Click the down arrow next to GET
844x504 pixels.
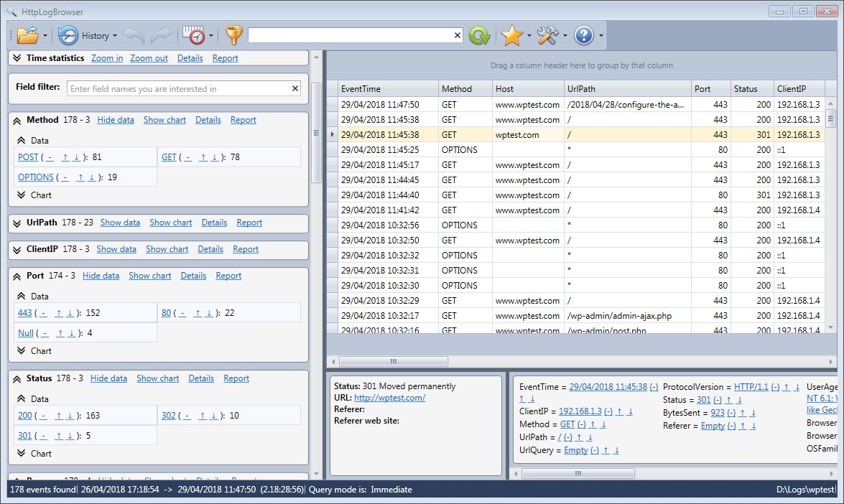click(x=214, y=157)
